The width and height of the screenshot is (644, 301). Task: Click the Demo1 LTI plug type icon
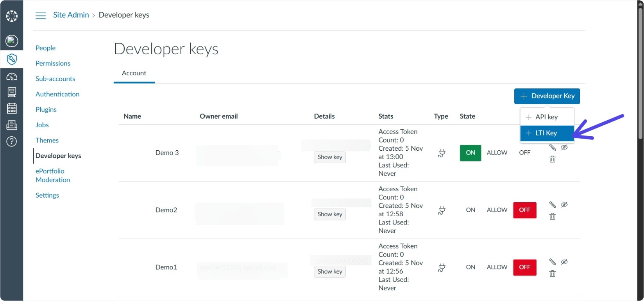tap(442, 268)
